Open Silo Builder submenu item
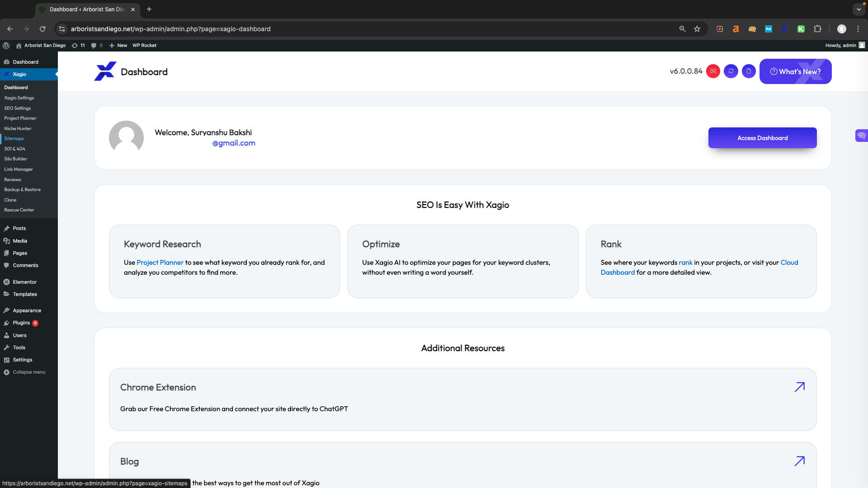 click(x=16, y=159)
